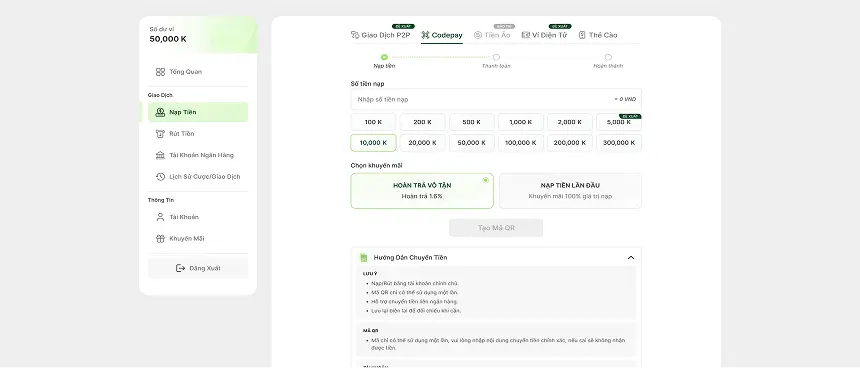Click the Tài Khoản user icon
Image resolution: width=860 pixels, height=368 pixels.
[160, 217]
